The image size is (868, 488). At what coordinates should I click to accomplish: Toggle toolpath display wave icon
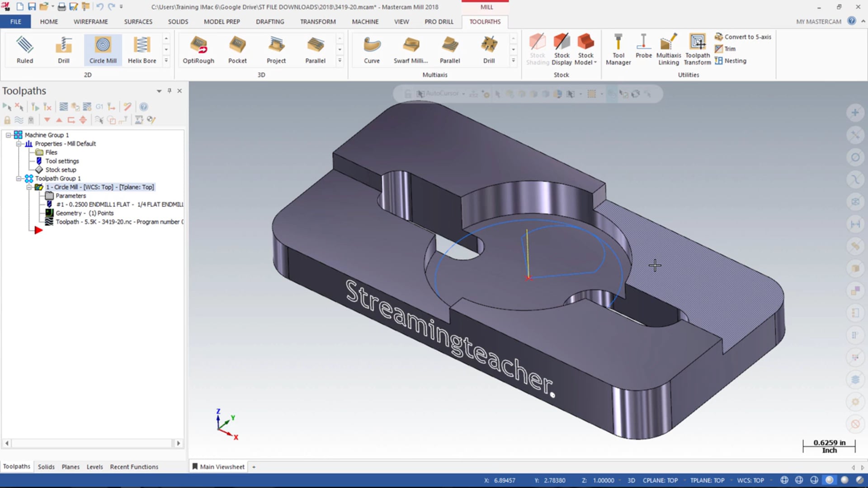[x=19, y=120]
